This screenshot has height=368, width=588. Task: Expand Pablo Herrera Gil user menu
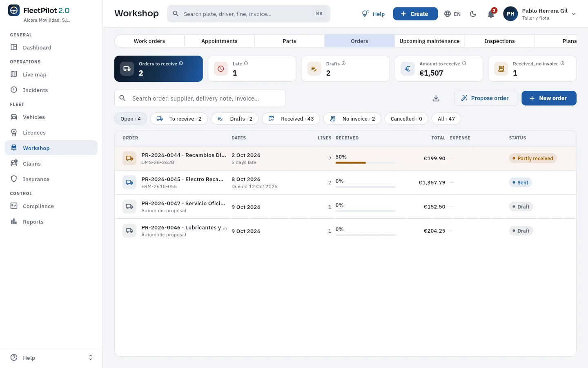click(540, 14)
